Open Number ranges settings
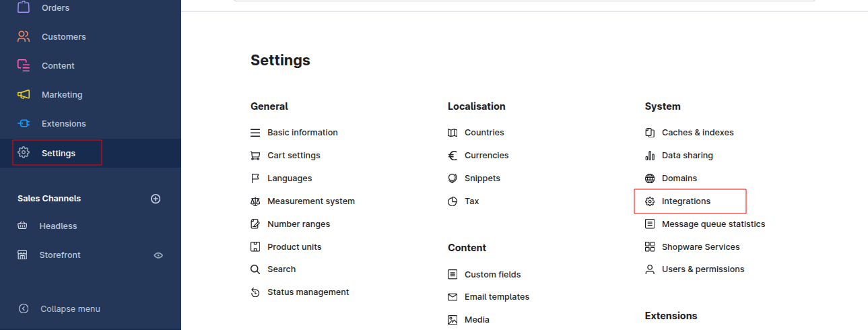 tap(298, 224)
